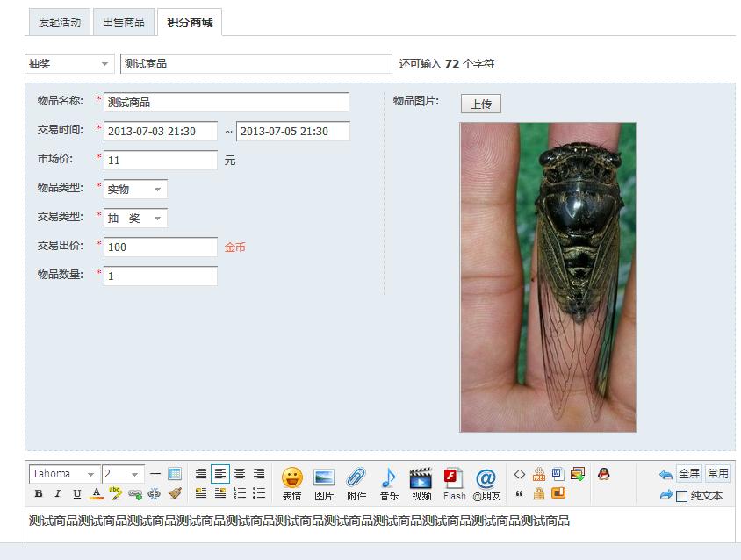Insert video via 视频 icon
The width and height of the screenshot is (741, 560).
click(421, 484)
